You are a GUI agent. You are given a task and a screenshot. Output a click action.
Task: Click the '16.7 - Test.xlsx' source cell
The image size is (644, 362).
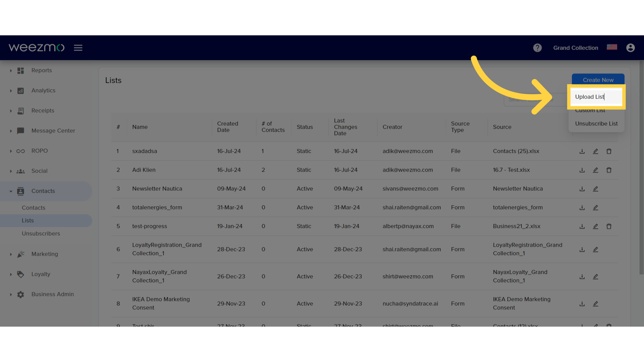511,170
